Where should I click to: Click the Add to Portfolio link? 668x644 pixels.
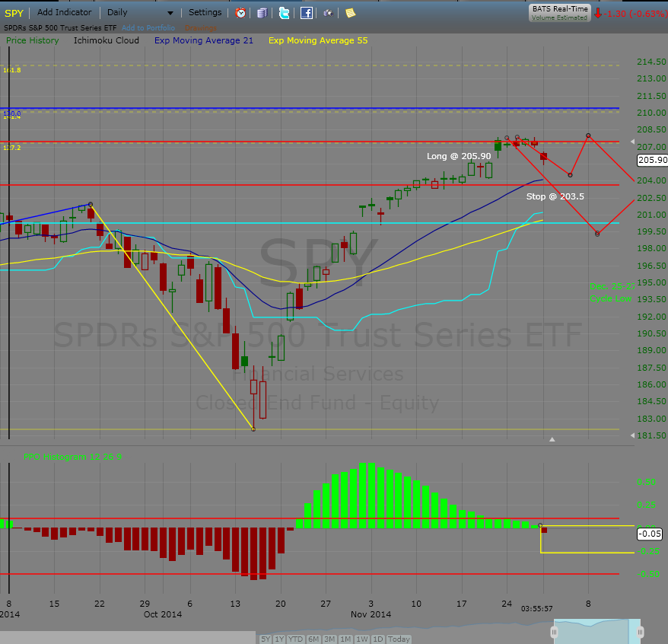148,27
